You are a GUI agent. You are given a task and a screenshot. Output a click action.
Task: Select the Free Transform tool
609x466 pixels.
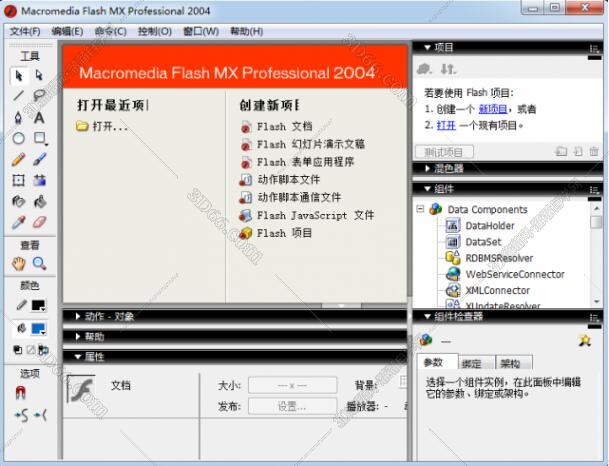point(19,180)
